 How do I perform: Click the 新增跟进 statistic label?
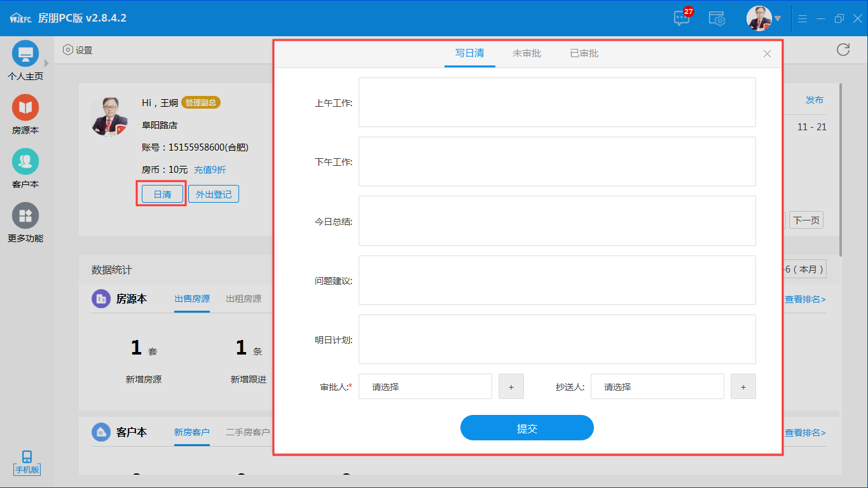pyautogui.click(x=249, y=379)
